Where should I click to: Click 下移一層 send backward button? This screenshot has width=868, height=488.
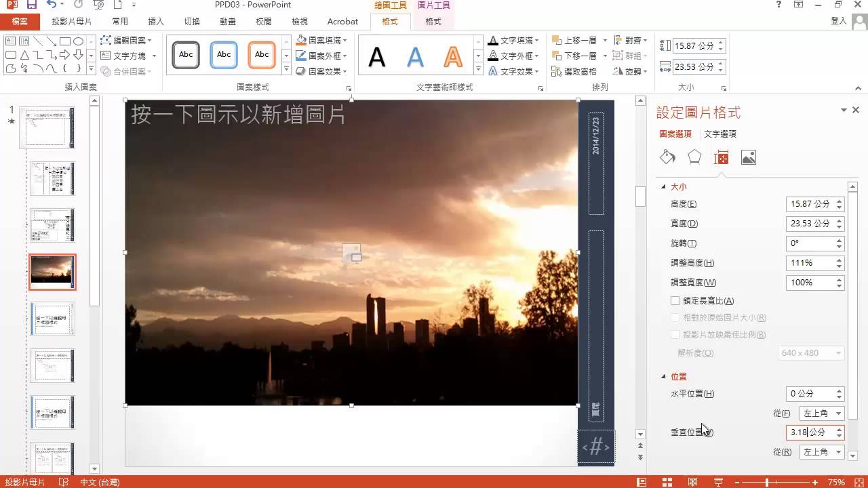576,56
